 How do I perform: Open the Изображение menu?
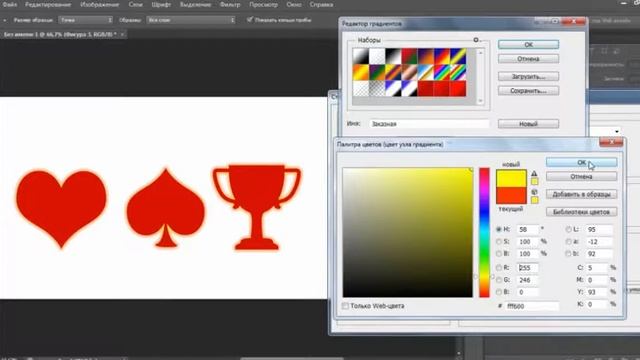click(100, 4)
